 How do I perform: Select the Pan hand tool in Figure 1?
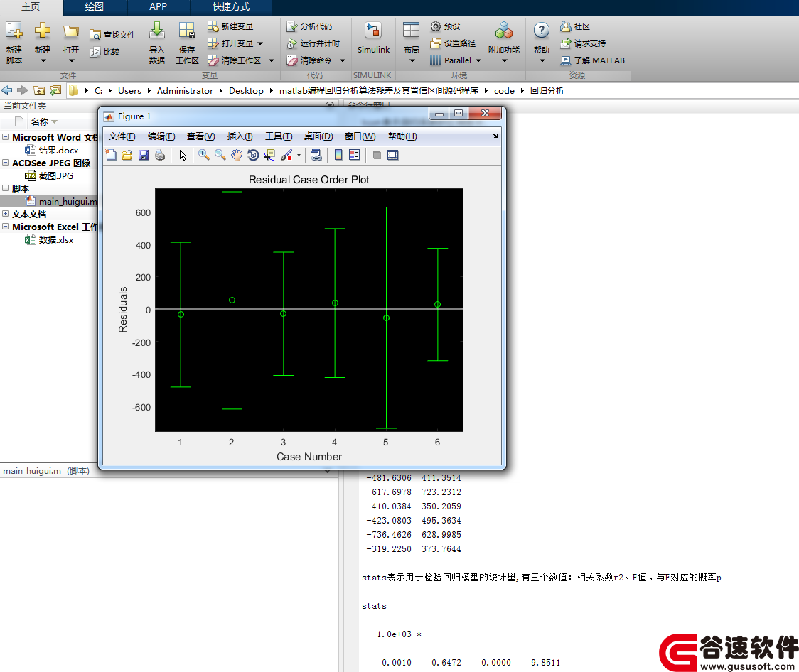[237, 156]
